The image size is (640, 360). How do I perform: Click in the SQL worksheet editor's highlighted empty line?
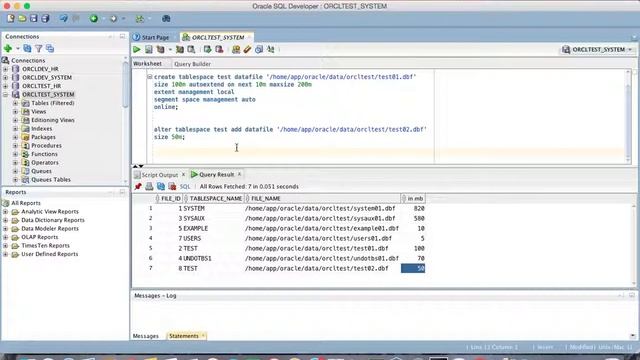point(388,152)
